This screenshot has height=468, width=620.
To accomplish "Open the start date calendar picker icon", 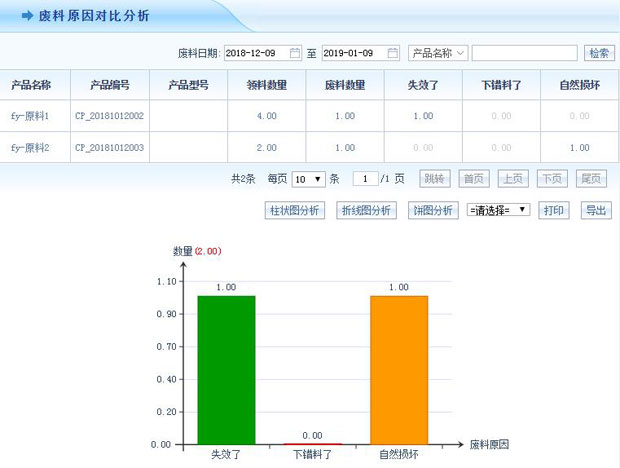I will click(x=295, y=53).
